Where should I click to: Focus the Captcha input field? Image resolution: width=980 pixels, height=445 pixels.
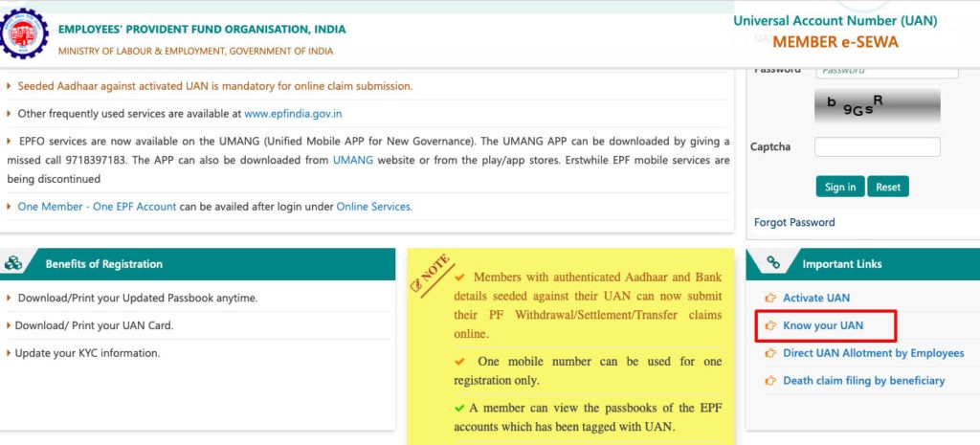coord(878,146)
